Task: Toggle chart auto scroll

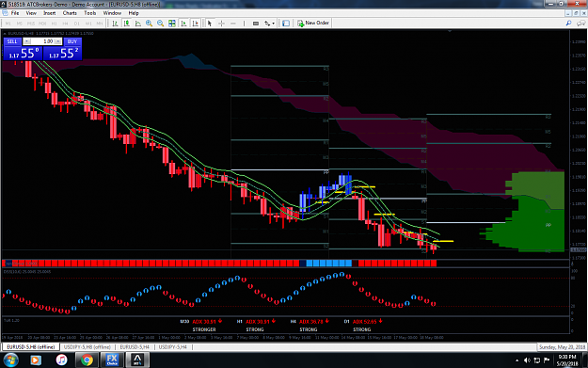Action: tap(183, 24)
